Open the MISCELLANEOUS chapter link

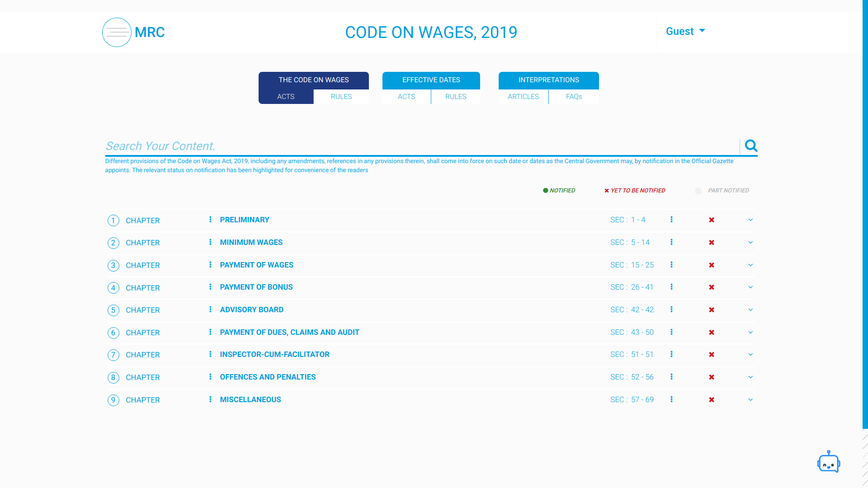[250, 399]
